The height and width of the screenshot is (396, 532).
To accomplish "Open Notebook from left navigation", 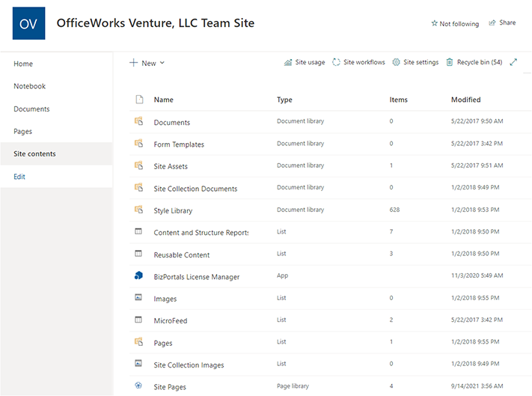I will coord(30,86).
